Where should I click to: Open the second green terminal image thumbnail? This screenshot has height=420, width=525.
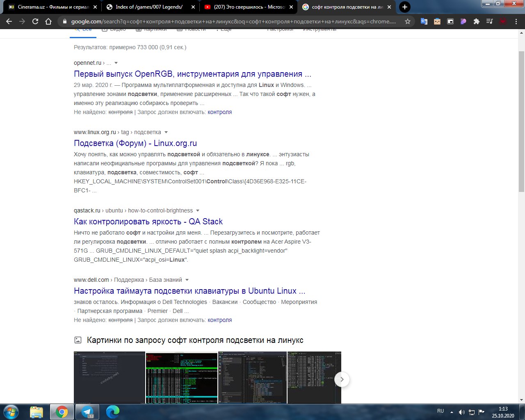tap(182, 377)
